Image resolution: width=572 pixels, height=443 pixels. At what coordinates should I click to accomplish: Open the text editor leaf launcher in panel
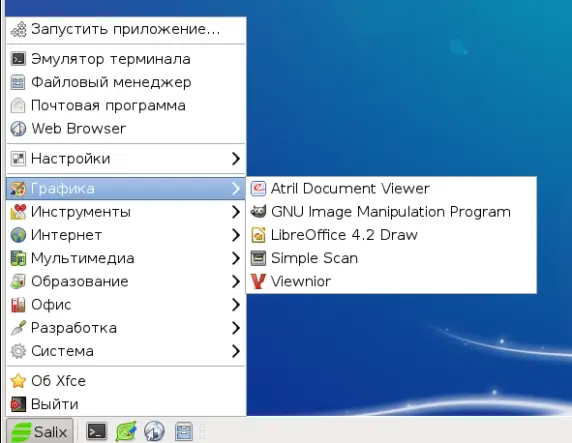point(126,431)
